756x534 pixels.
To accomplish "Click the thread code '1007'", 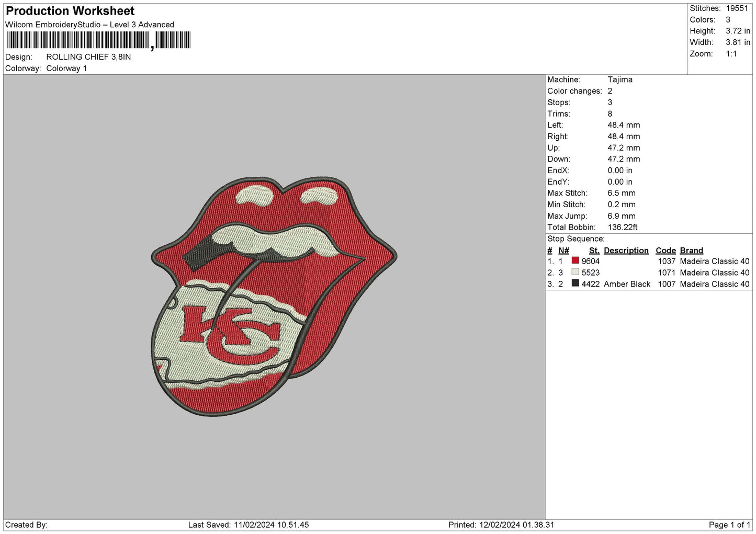I will (667, 284).
